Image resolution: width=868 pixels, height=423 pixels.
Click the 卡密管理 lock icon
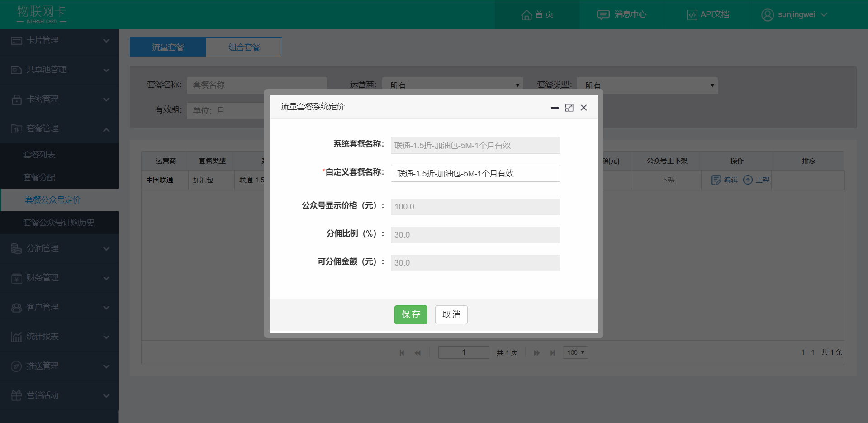[16, 100]
